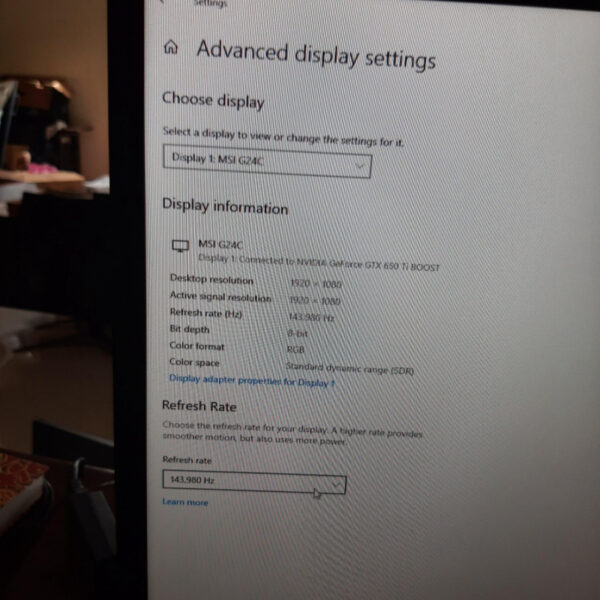The width and height of the screenshot is (600, 600).
Task: Open the 143.980 Hz refresh rate dropdown
Action: [x=254, y=482]
